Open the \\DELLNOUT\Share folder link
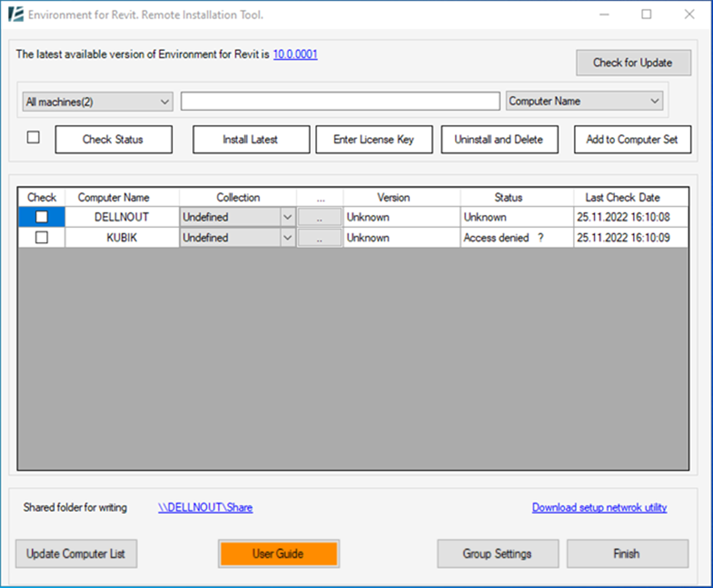This screenshot has height=588, width=713. (205, 508)
